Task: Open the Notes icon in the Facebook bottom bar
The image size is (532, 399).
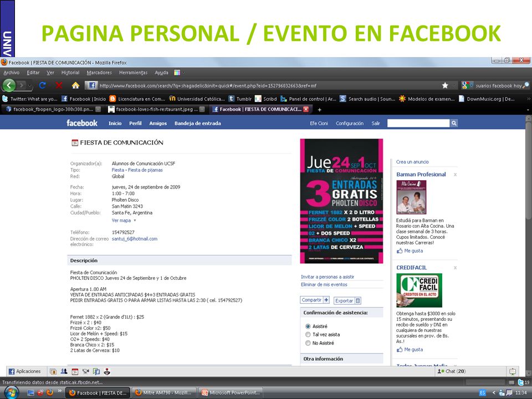Action: coord(96,371)
